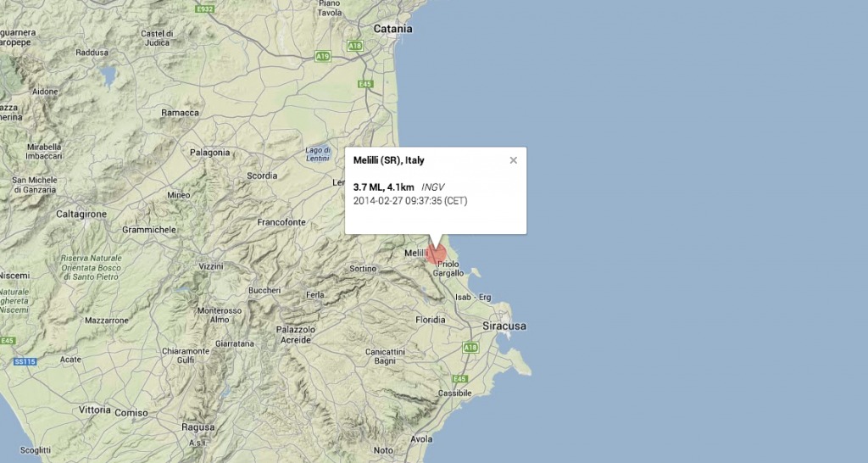Click the Lago di Lentini lake label

click(x=319, y=154)
